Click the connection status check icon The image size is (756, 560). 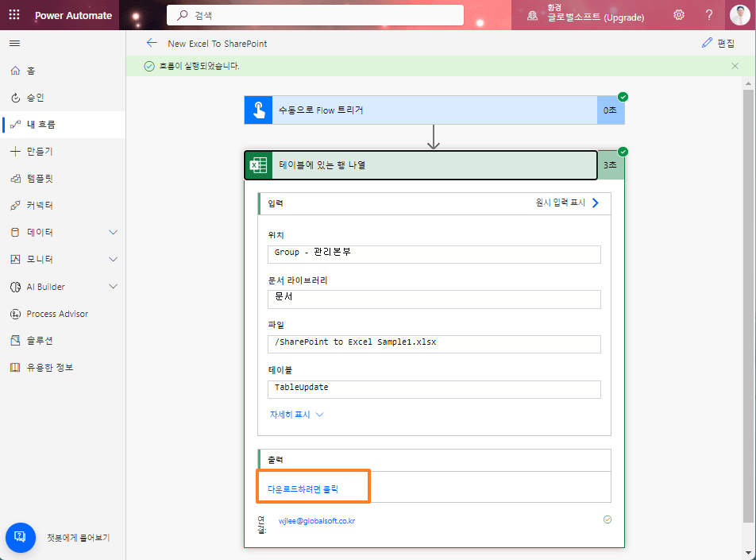tap(607, 519)
